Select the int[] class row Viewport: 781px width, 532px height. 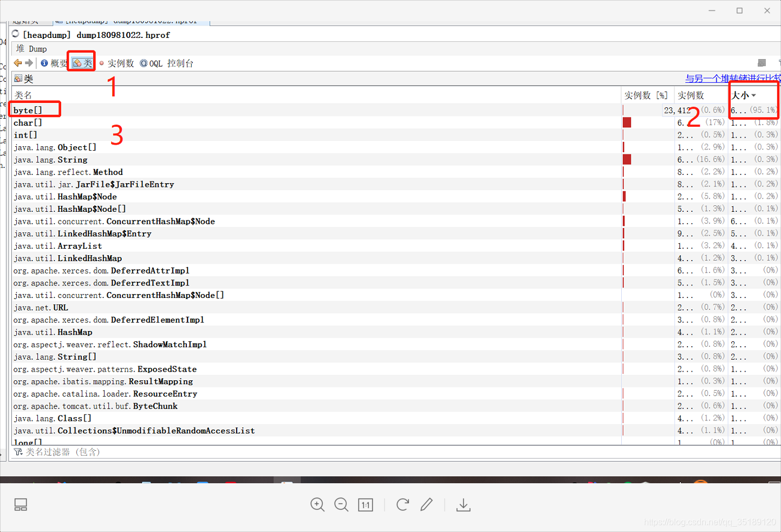pos(395,135)
